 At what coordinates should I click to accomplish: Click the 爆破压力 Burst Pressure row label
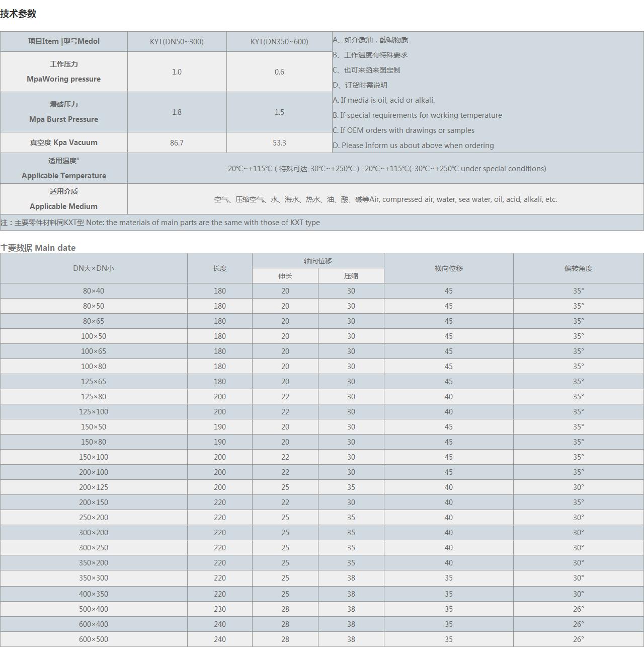(x=64, y=112)
